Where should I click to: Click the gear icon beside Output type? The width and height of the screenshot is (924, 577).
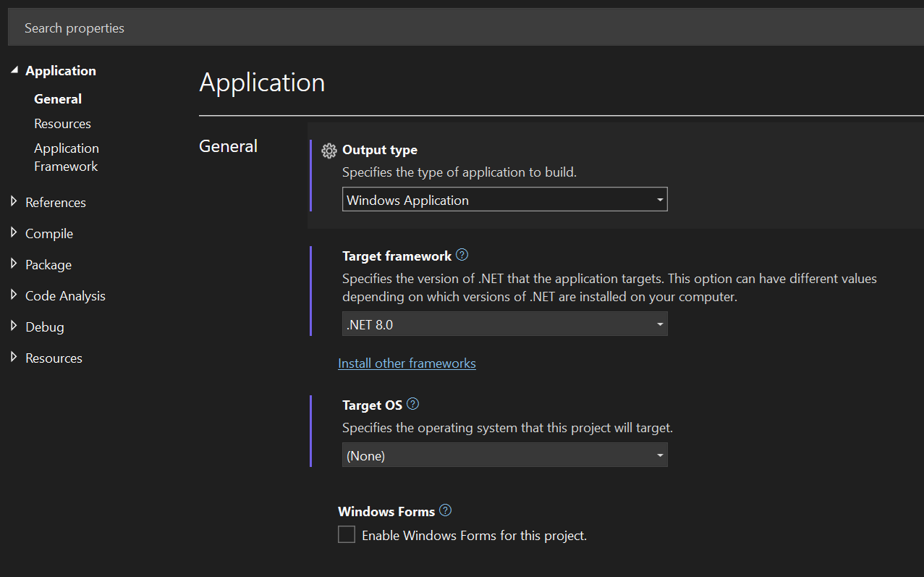point(329,150)
